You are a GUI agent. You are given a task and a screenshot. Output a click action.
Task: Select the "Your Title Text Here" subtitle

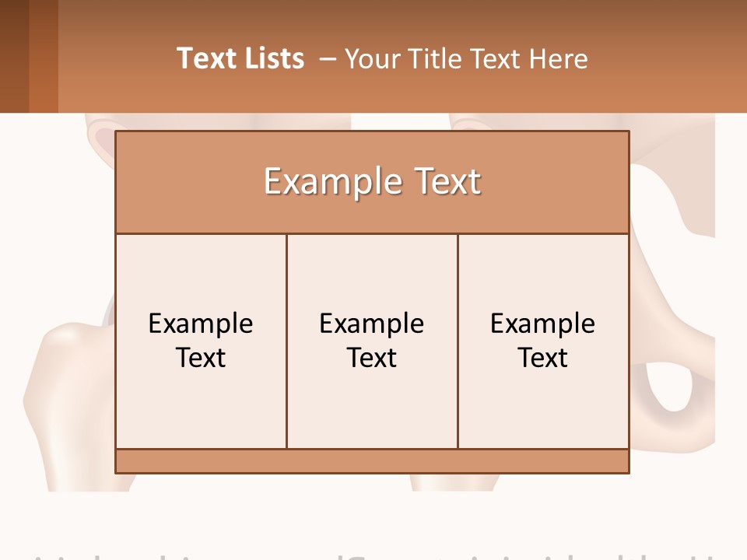[466, 59]
